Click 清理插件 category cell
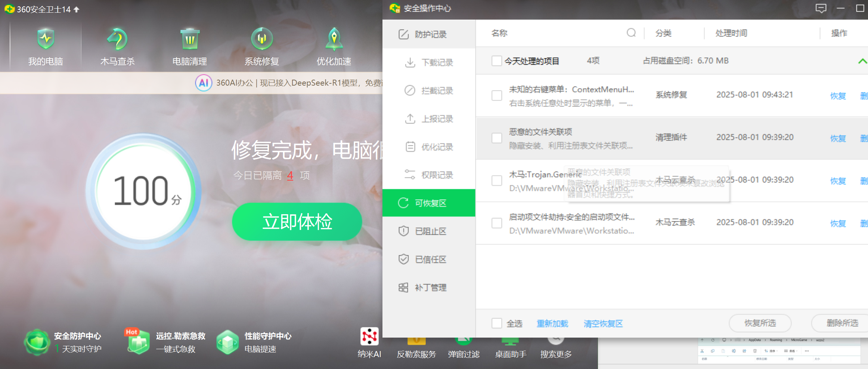The width and height of the screenshot is (868, 369). coord(671,137)
